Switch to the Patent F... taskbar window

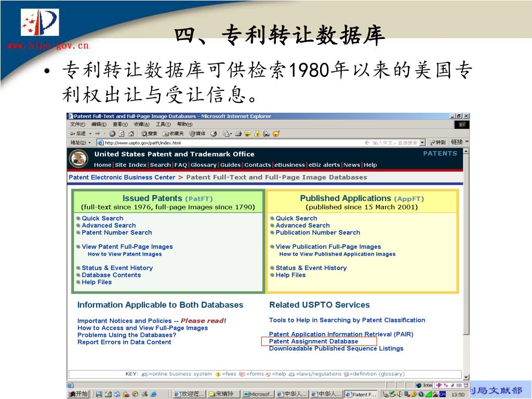362,394
